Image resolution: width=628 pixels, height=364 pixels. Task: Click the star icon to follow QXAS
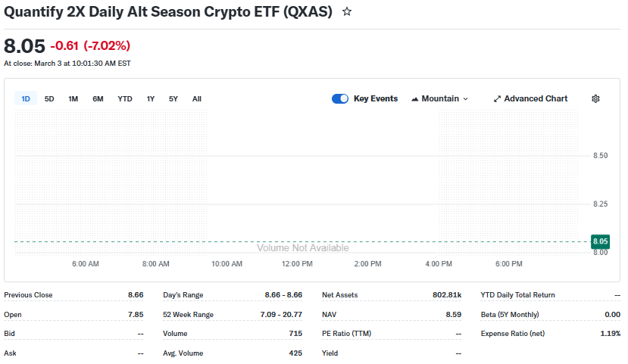347,12
